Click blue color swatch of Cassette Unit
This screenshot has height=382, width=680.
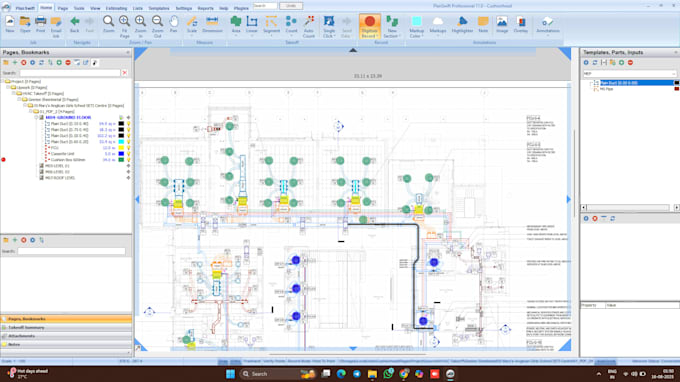pyautogui.click(x=121, y=154)
